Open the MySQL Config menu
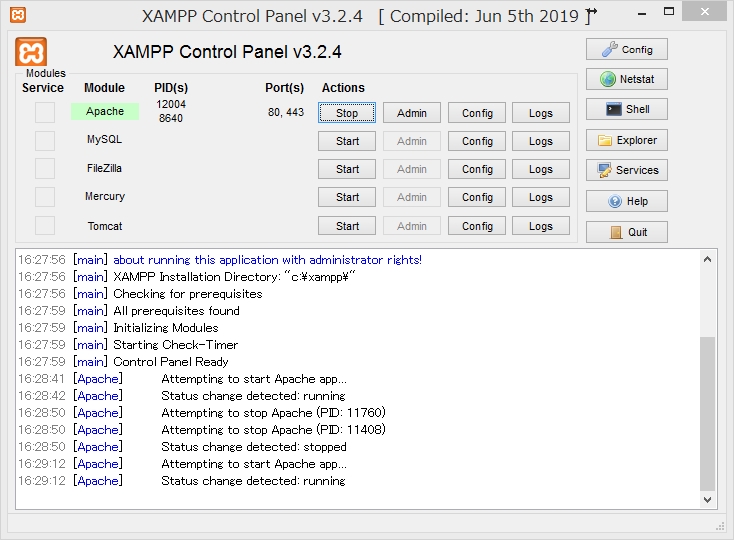The width and height of the screenshot is (734, 540). pyautogui.click(x=477, y=141)
